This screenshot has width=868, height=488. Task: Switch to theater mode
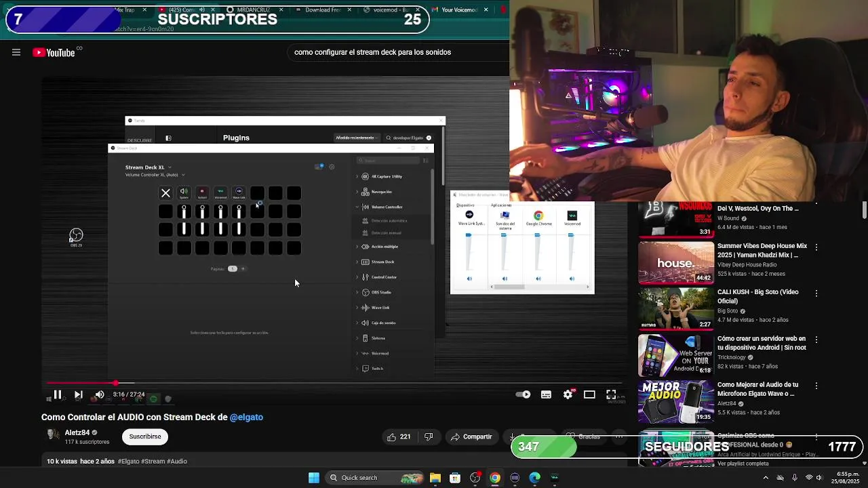(x=589, y=394)
